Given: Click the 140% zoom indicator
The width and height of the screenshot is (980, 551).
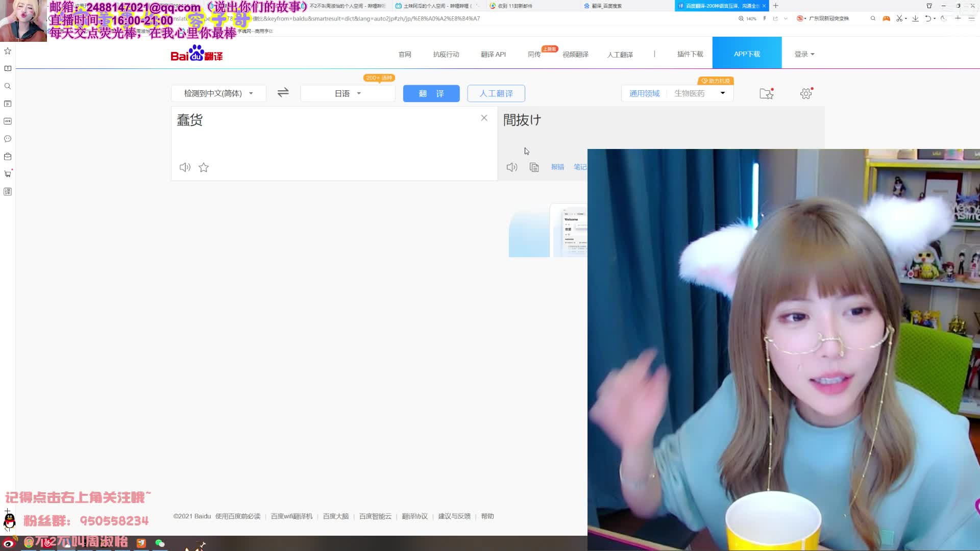Looking at the screenshot, I should pos(747,18).
